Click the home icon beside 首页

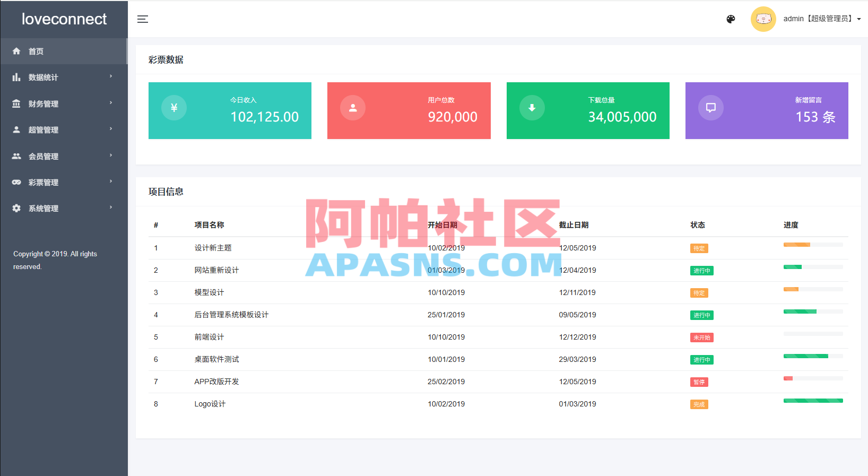pos(16,51)
